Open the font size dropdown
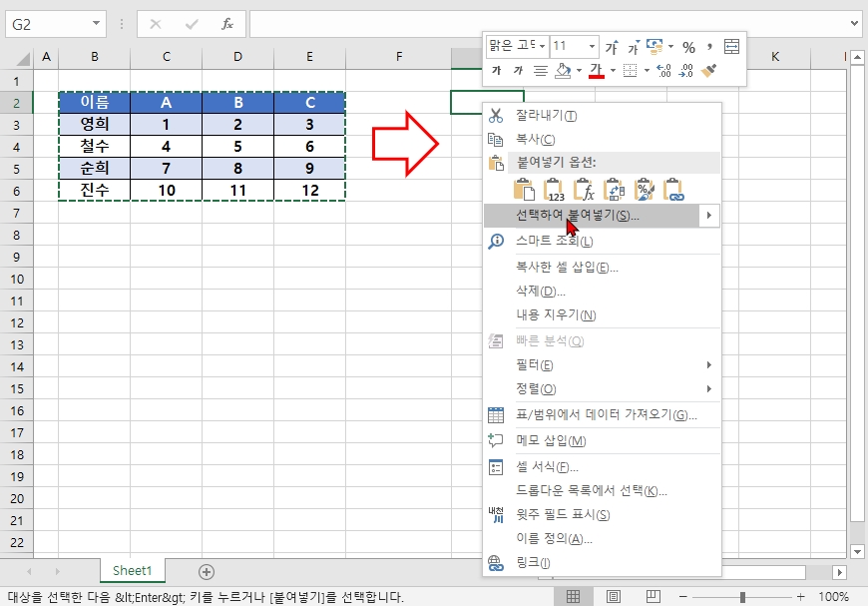Screen dimensions: 868x606 point(592,46)
